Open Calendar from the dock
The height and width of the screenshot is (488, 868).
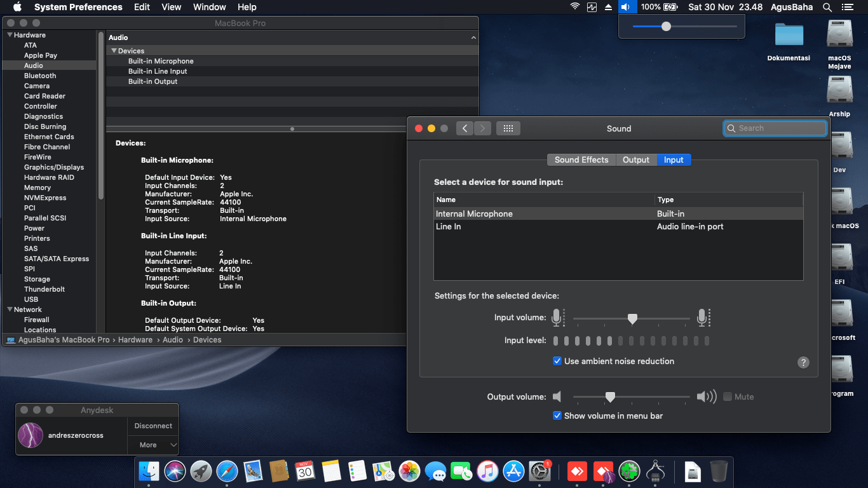pos(305,471)
